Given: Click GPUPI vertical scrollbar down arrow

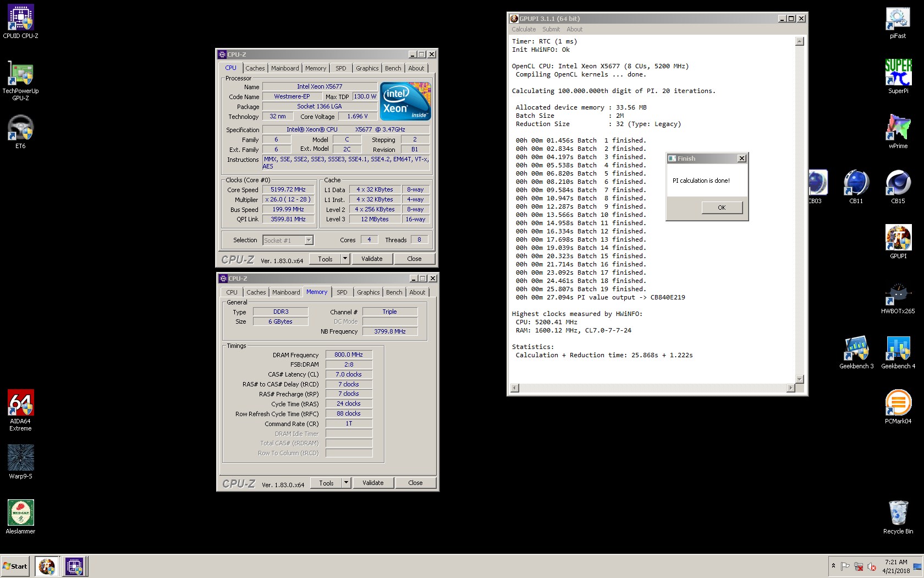Looking at the screenshot, I should (800, 379).
